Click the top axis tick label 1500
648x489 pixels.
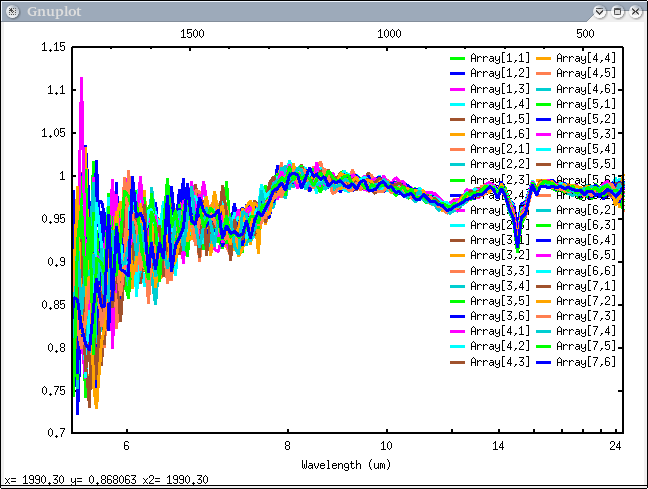click(192, 34)
